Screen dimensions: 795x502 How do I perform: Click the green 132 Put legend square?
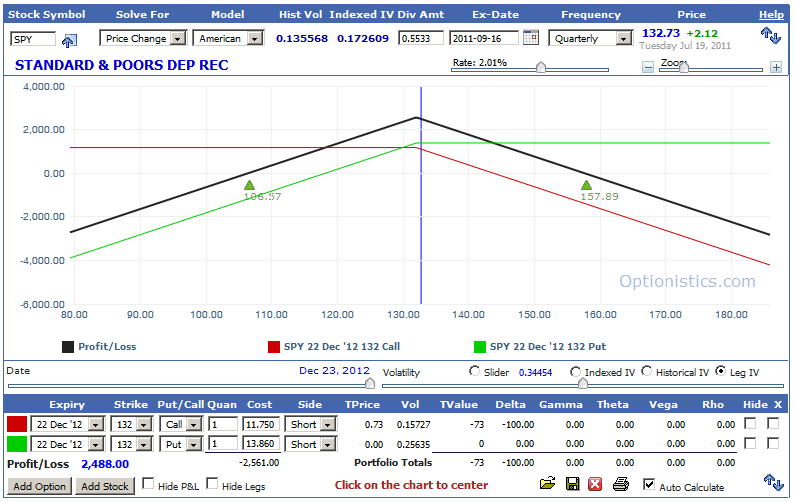(480, 347)
